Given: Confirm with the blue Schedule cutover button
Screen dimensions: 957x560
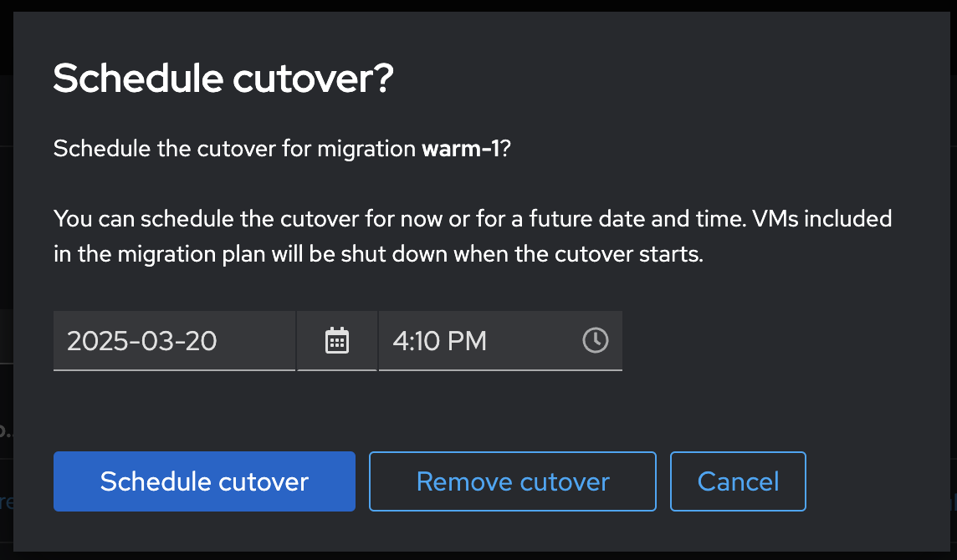Looking at the screenshot, I should tap(204, 481).
